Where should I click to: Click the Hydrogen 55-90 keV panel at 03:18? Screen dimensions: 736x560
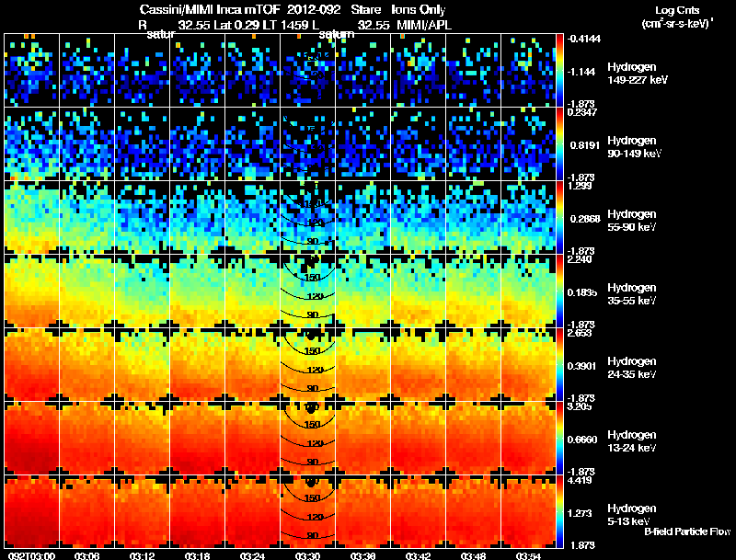point(198,217)
